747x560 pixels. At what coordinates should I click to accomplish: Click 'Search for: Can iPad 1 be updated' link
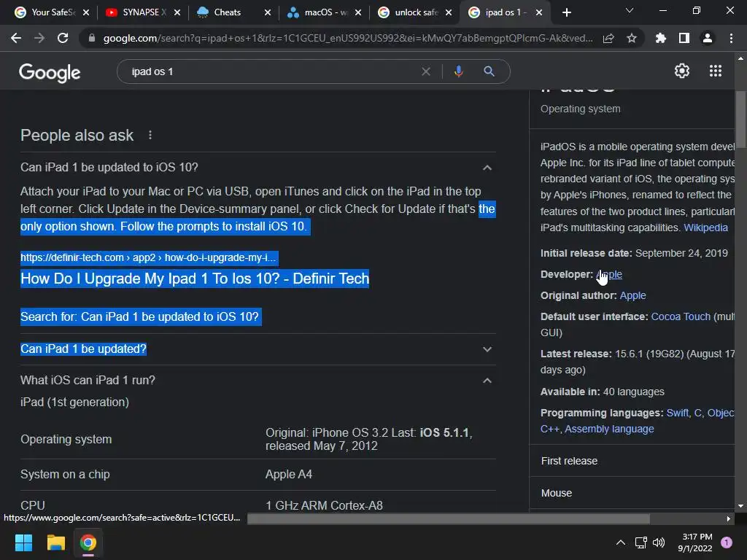(139, 316)
